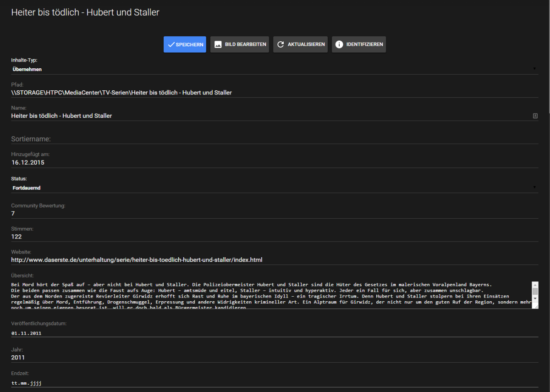550x392 pixels.
Task: Click the Identifizieren button
Action: coord(359,44)
